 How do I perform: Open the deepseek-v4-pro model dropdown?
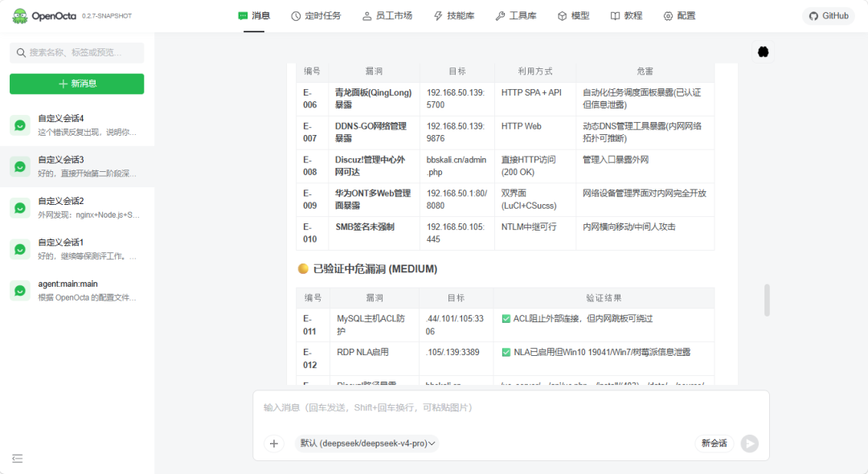coord(367,443)
